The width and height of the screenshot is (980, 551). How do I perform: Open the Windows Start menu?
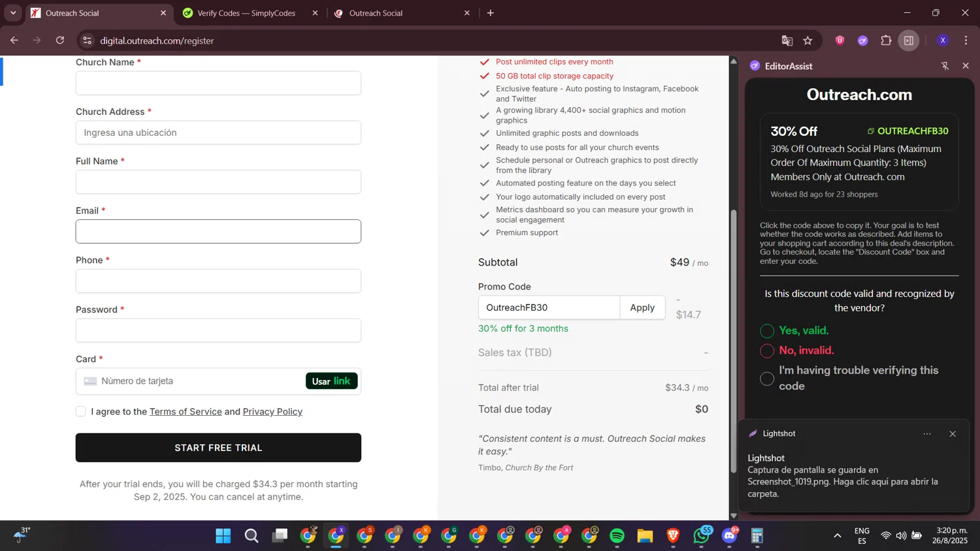coord(223,536)
